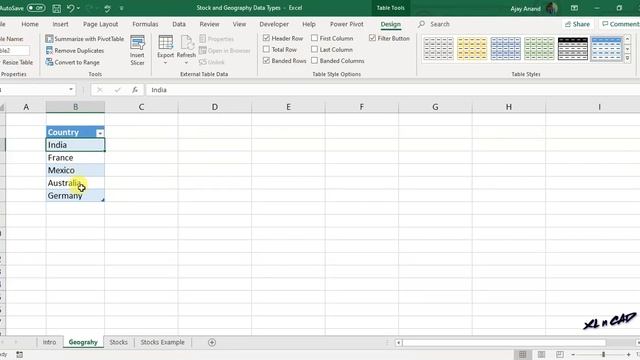This screenshot has height=360, width=640.
Task: Switch to the Stocks sheet tab
Action: pyautogui.click(x=118, y=342)
